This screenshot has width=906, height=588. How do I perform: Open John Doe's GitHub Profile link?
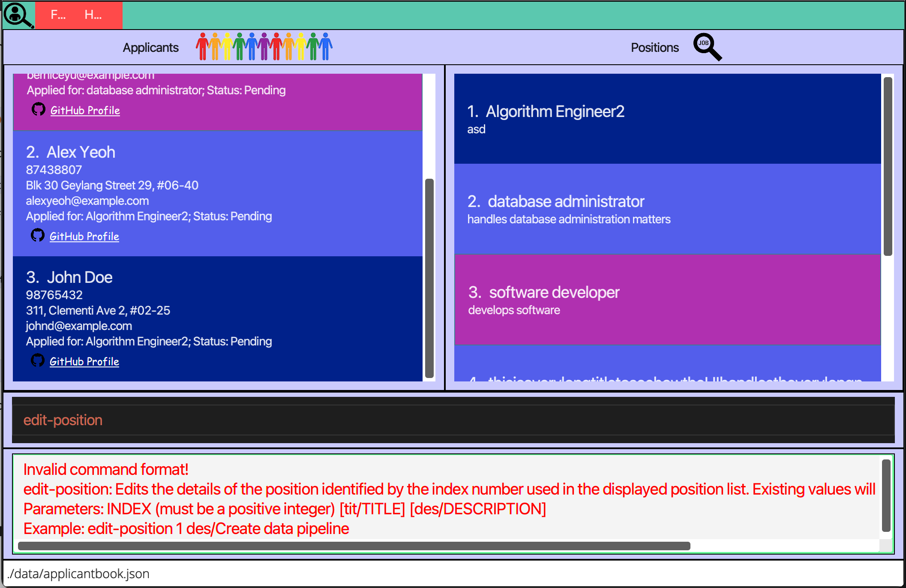click(x=84, y=362)
